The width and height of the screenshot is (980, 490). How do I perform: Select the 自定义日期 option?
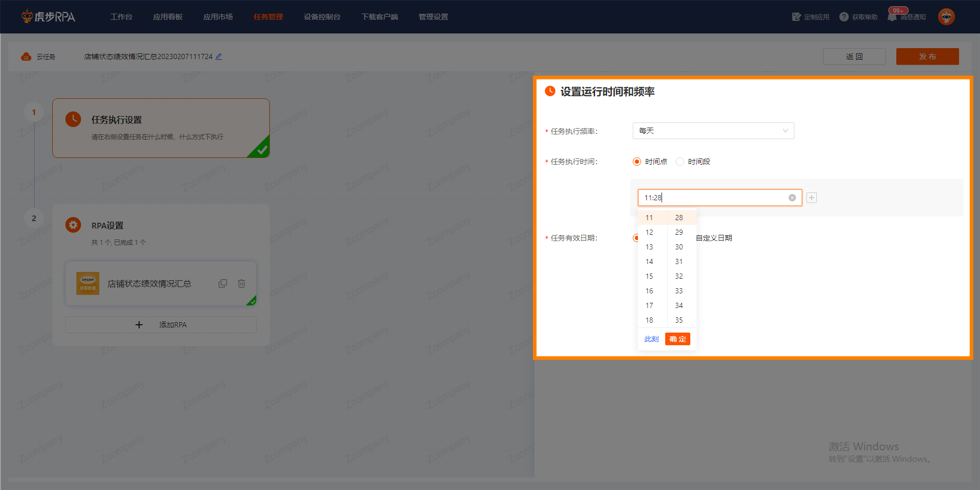pos(714,238)
